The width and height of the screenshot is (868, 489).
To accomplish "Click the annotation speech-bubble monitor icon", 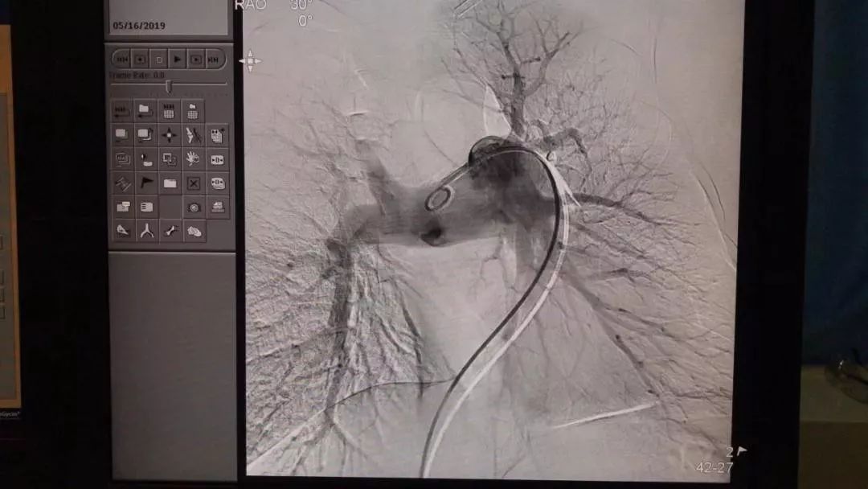I will tap(121, 159).
